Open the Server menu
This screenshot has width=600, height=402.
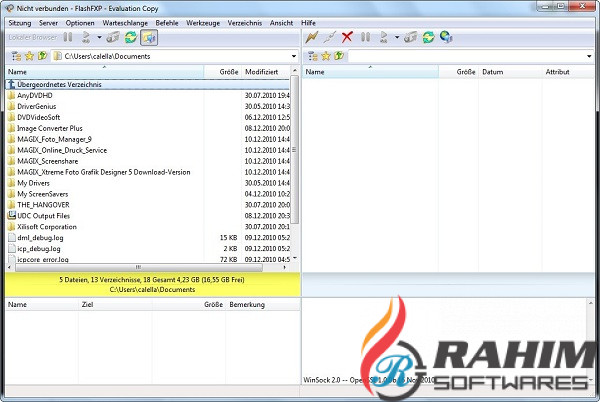49,23
